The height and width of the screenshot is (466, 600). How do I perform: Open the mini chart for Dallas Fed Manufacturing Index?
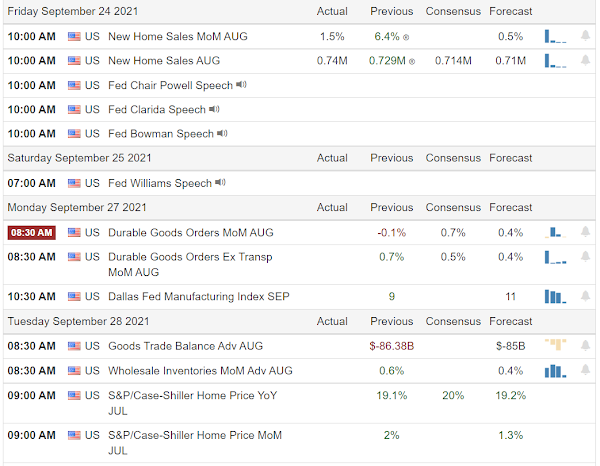555,296
